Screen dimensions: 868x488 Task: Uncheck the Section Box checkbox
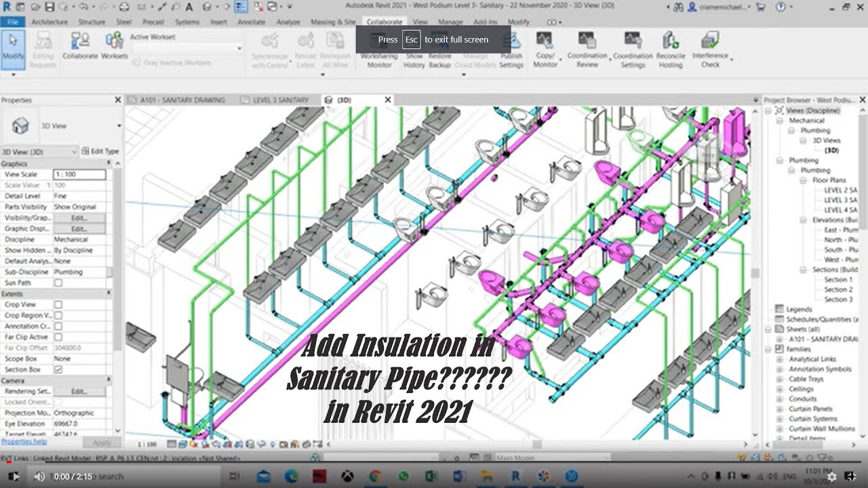58,369
